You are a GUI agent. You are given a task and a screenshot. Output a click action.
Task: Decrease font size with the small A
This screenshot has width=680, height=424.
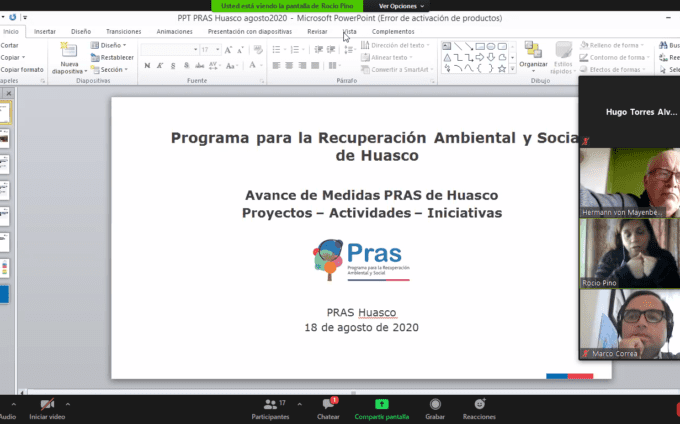pos(240,50)
